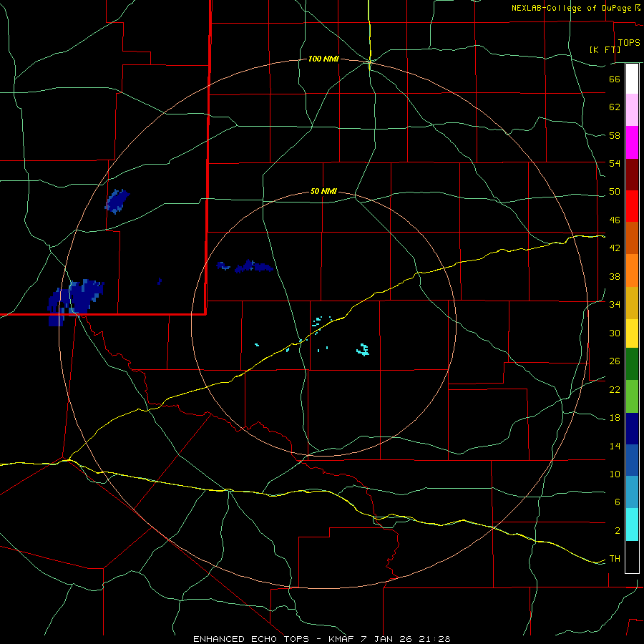Click the legend value 10
The width and height of the screenshot is (644, 644).
(615, 474)
